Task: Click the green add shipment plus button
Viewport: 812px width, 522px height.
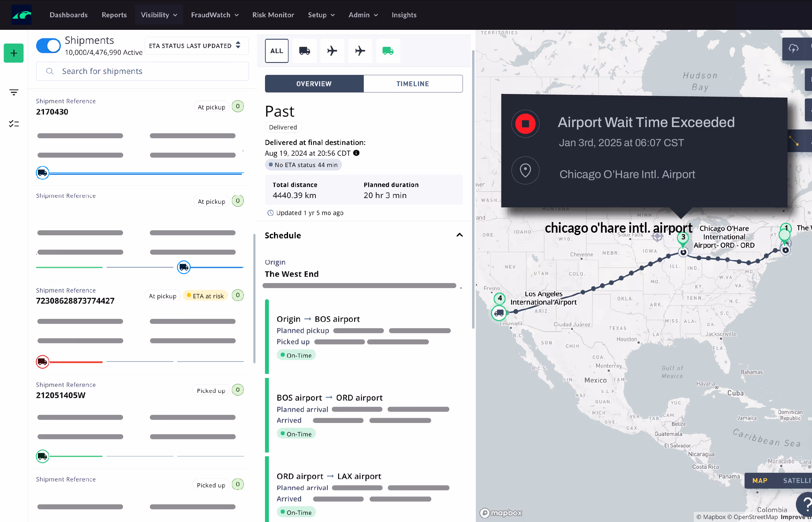Action: coord(13,53)
